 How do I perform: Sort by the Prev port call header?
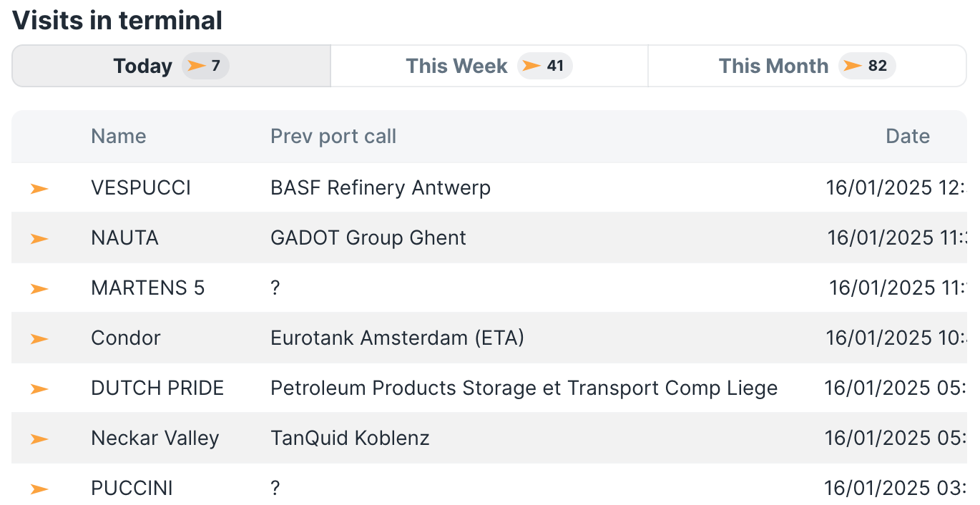coord(333,137)
